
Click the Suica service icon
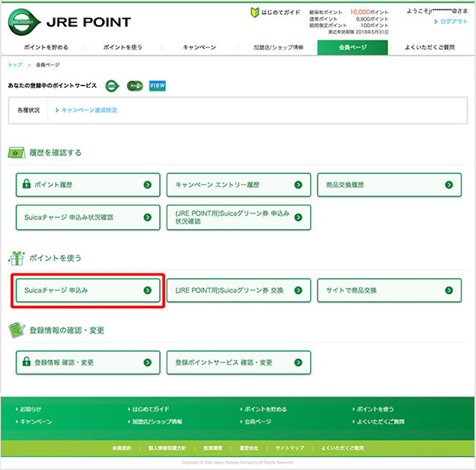(x=135, y=85)
